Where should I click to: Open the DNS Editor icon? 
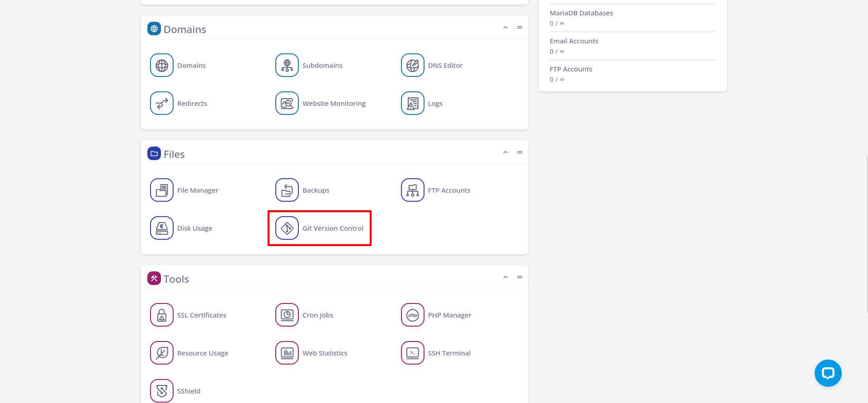[x=413, y=65]
